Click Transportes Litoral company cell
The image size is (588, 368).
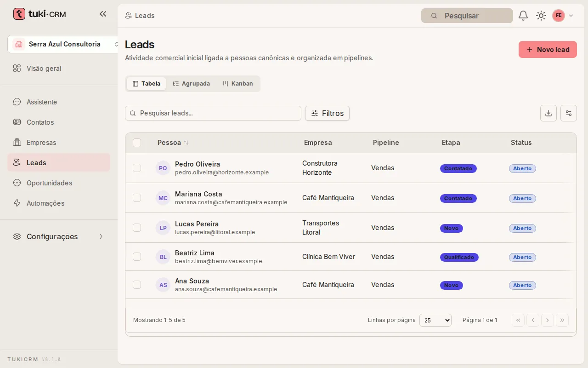click(321, 228)
